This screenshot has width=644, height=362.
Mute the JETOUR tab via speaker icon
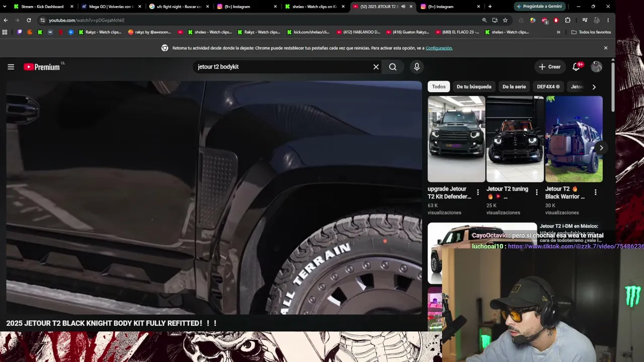(403, 7)
